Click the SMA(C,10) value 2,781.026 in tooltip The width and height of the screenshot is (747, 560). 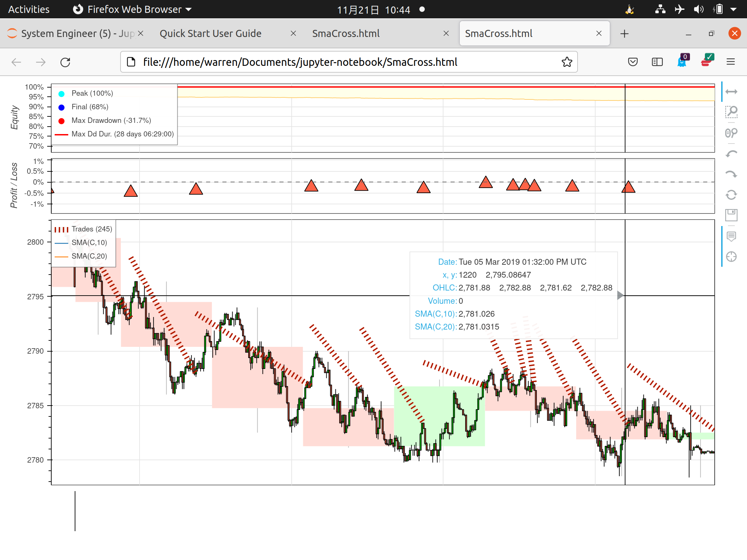coord(476,314)
